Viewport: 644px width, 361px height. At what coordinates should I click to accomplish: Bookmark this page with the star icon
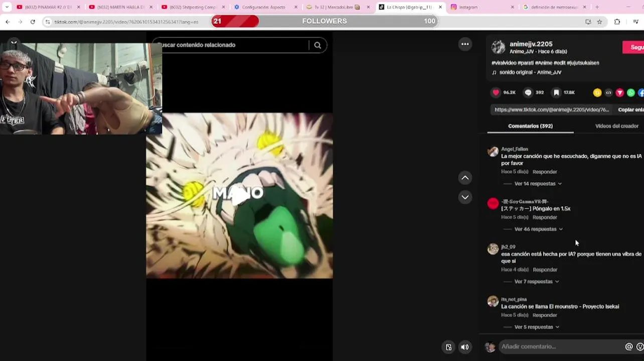pos(599,22)
